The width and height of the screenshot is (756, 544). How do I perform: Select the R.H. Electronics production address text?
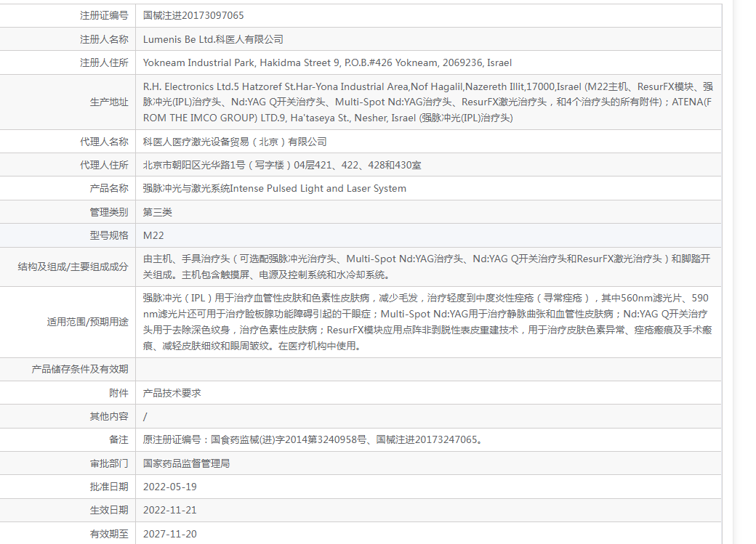coord(427,102)
